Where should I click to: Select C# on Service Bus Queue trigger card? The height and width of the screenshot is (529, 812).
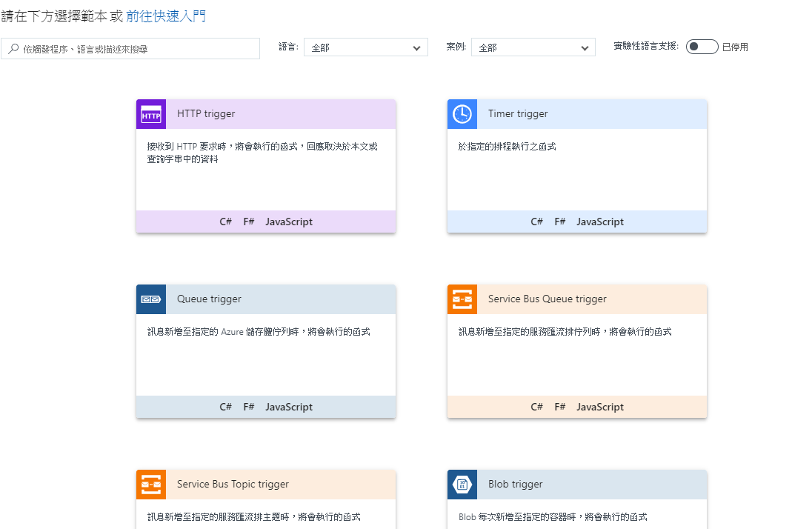pos(536,406)
